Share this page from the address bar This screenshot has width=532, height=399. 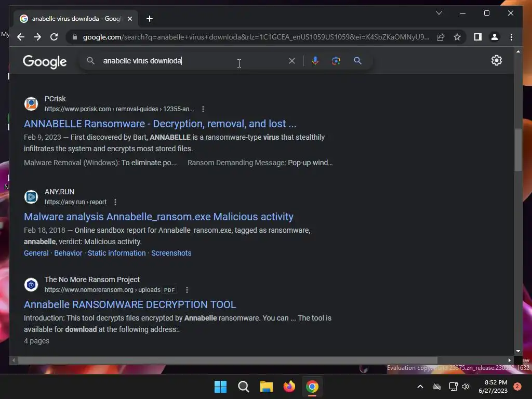441,37
